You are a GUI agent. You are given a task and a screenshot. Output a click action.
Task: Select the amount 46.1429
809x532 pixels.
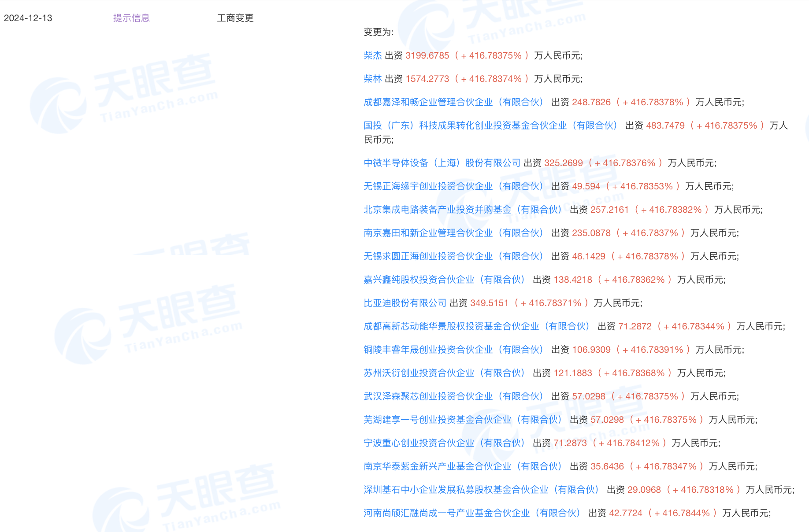tap(589, 256)
